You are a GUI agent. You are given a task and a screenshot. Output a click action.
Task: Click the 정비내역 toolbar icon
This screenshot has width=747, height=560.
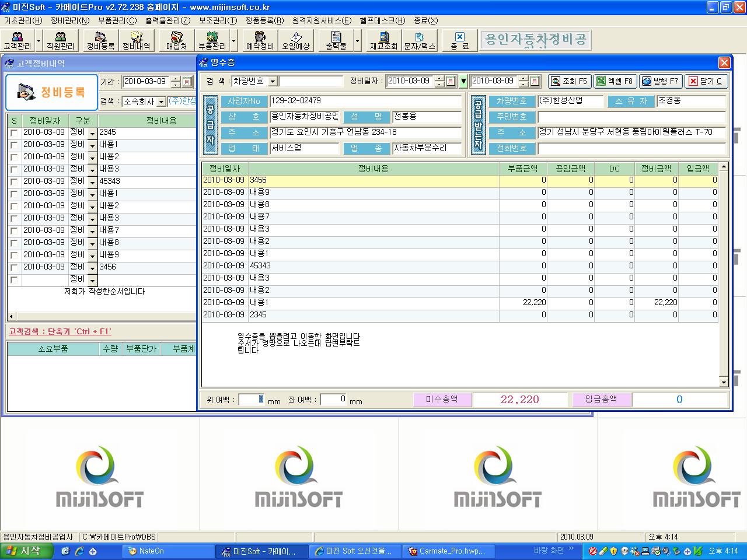pos(136,40)
